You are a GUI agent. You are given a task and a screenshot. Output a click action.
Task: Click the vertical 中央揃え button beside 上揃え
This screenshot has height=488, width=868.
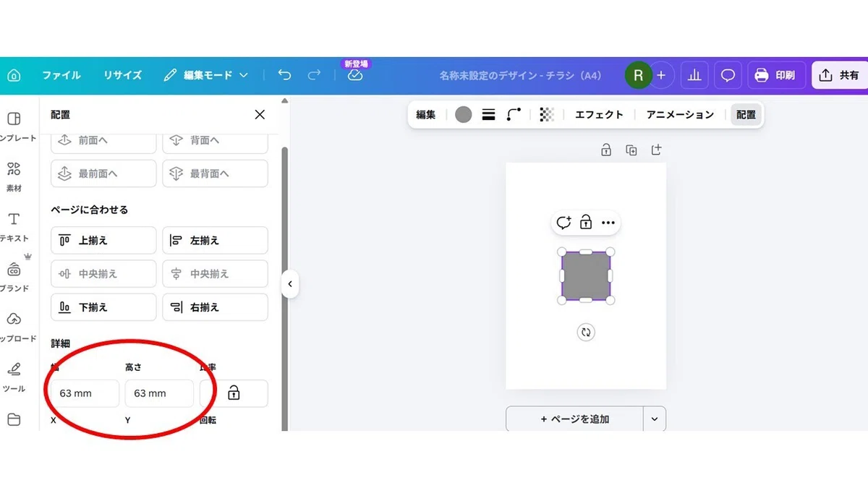coord(103,274)
